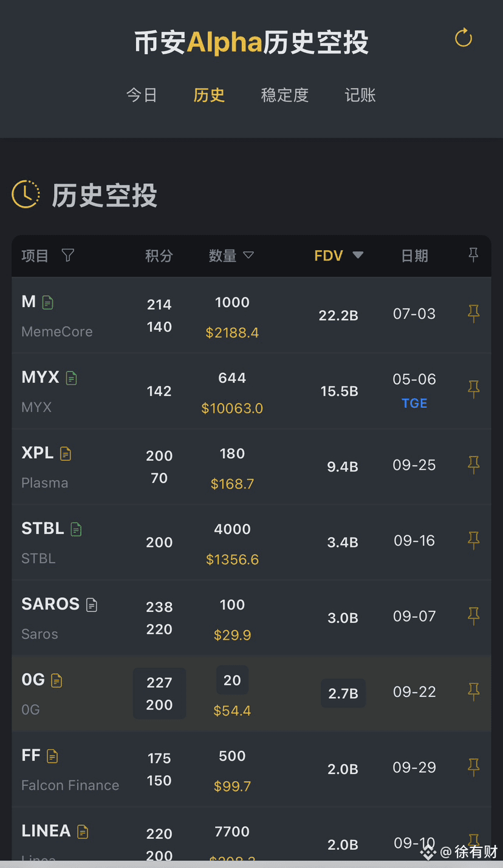Sort by 数量 using its arrow
The height and width of the screenshot is (868, 503).
248,256
